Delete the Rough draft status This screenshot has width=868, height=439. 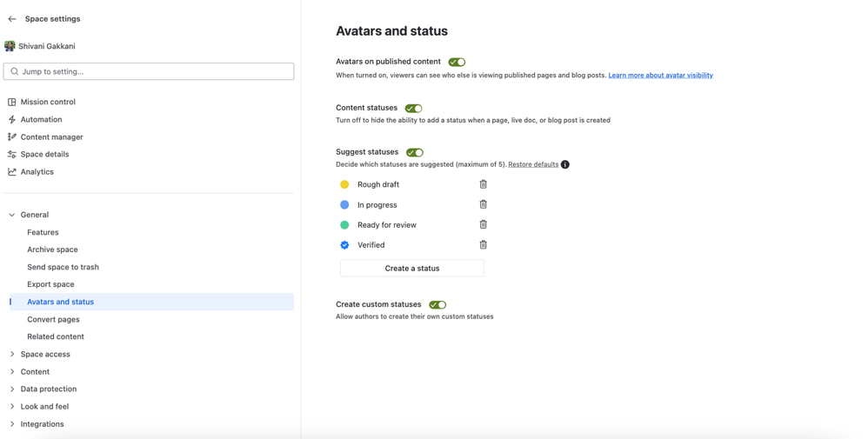click(484, 184)
